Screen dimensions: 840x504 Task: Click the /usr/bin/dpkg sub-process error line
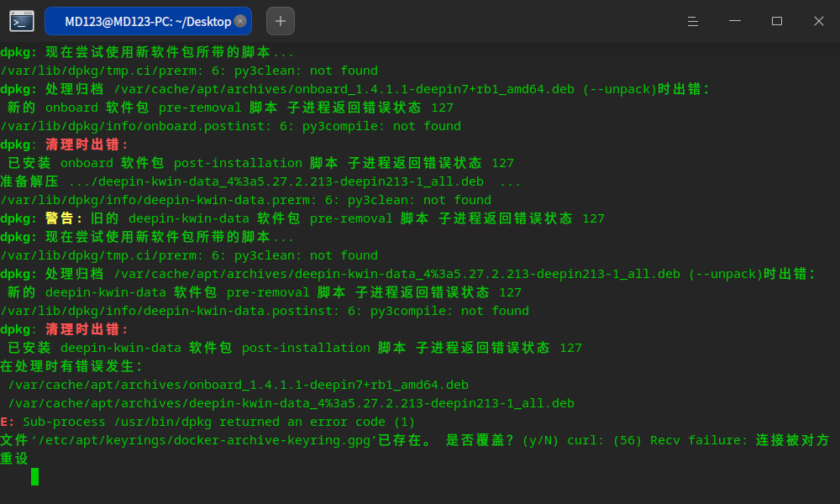207,422
